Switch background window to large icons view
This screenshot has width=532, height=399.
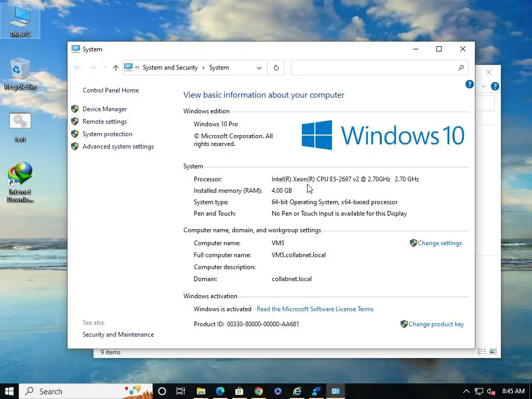click(x=493, y=352)
